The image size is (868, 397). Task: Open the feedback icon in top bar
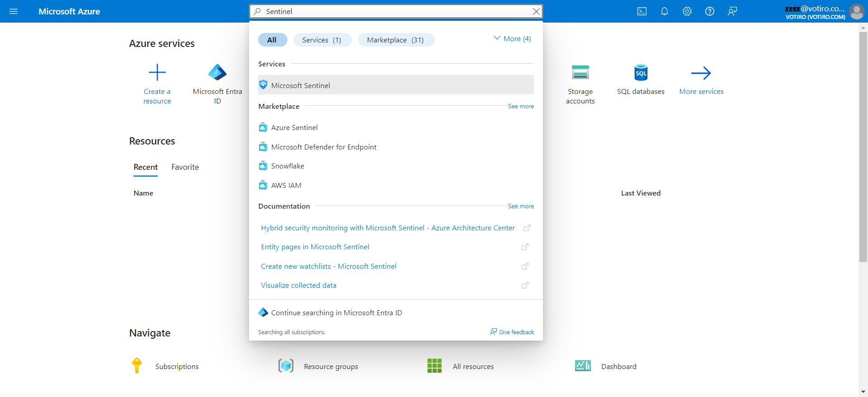point(732,11)
